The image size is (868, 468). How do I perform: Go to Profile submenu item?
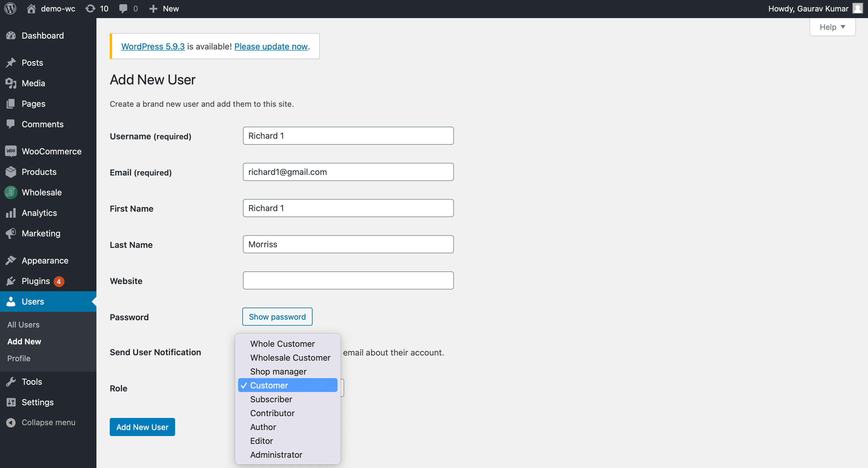point(19,359)
